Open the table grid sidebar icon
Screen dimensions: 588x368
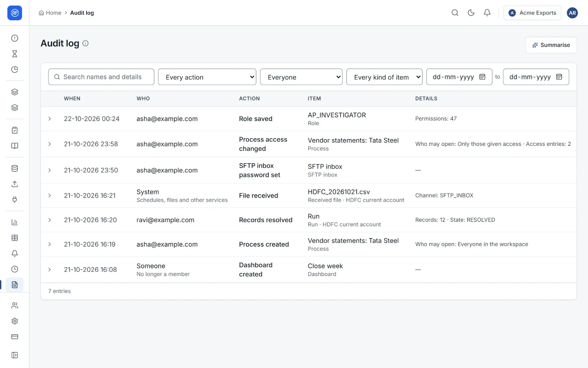[15, 238]
